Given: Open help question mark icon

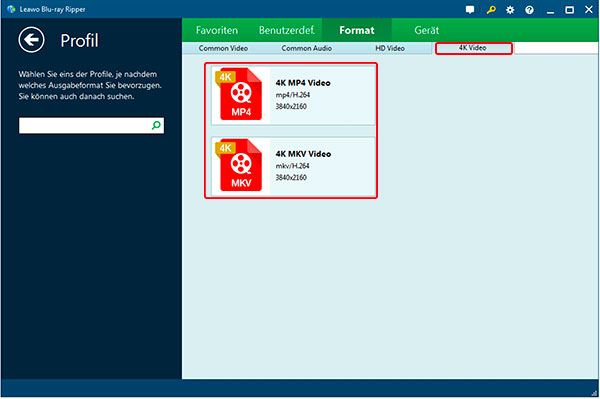Looking at the screenshot, I should pyautogui.click(x=529, y=10).
